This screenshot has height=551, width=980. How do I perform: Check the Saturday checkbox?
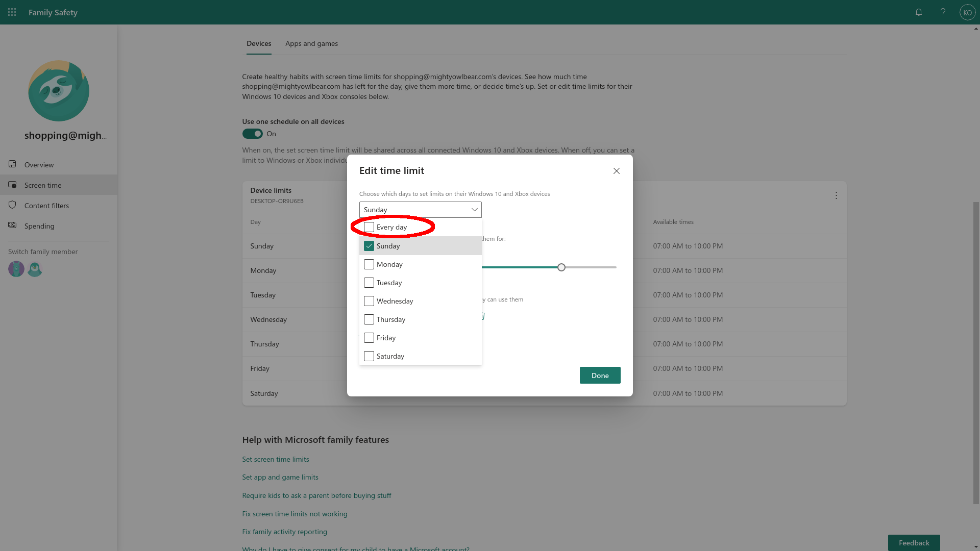pyautogui.click(x=369, y=356)
